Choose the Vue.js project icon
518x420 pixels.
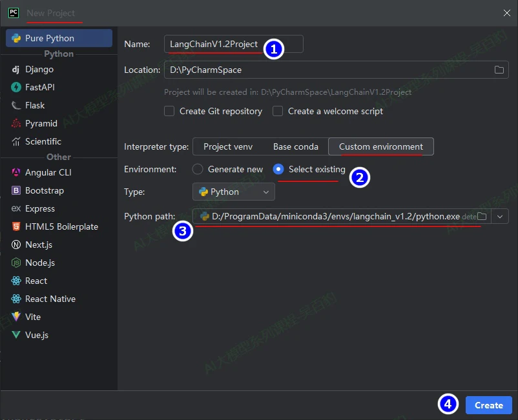click(16, 335)
